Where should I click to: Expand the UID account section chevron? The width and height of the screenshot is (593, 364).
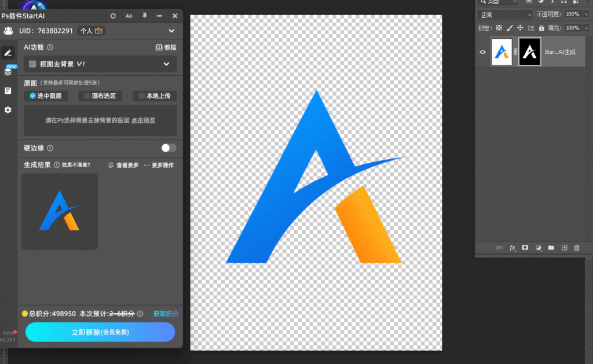pyautogui.click(x=171, y=31)
